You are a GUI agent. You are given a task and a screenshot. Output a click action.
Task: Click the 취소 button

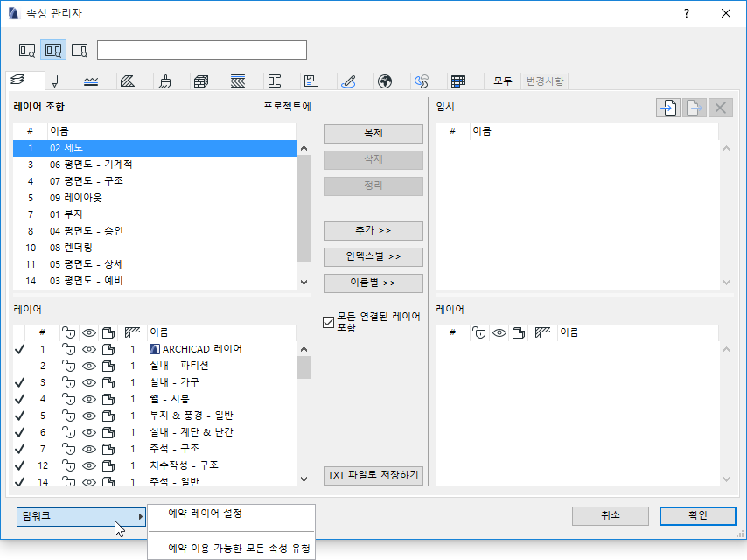point(611,515)
